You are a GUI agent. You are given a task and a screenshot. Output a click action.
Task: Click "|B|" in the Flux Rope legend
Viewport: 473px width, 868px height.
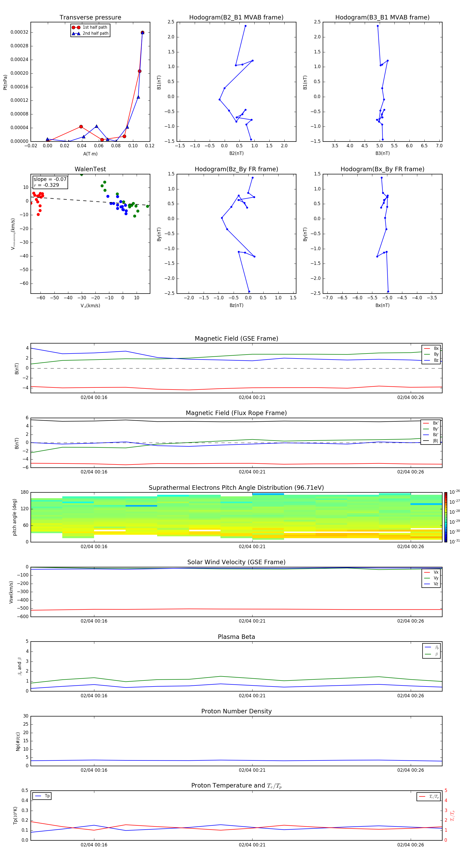[x=436, y=441]
